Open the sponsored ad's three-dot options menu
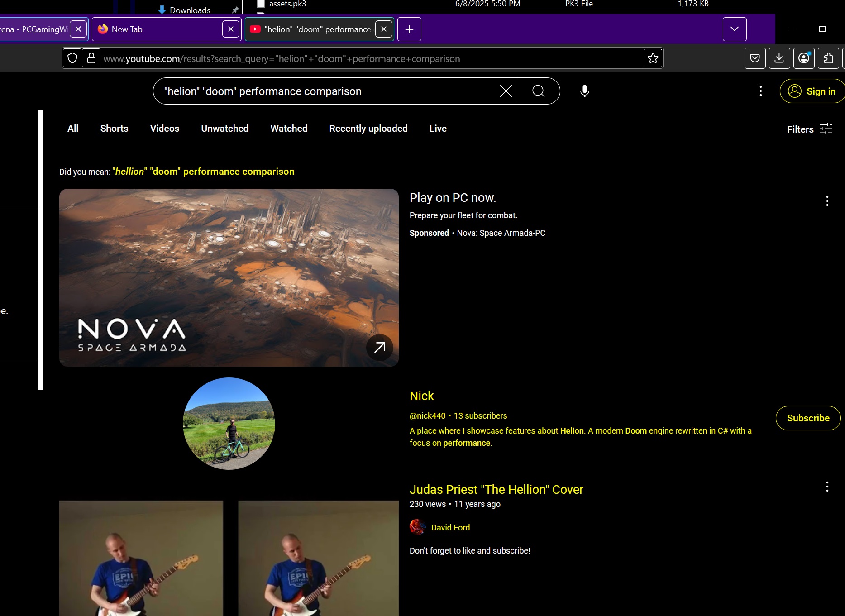 [x=827, y=201]
